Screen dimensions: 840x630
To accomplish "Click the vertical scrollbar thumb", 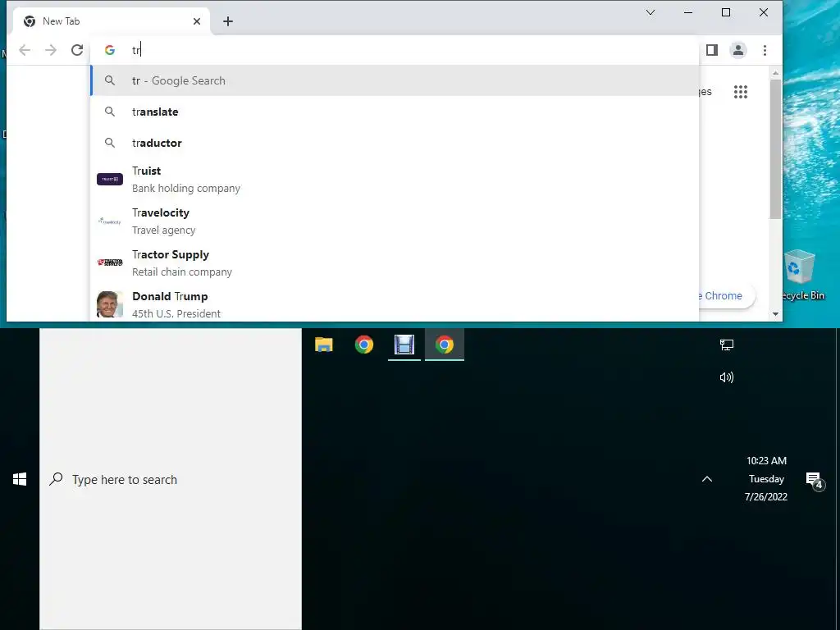I will (x=776, y=149).
